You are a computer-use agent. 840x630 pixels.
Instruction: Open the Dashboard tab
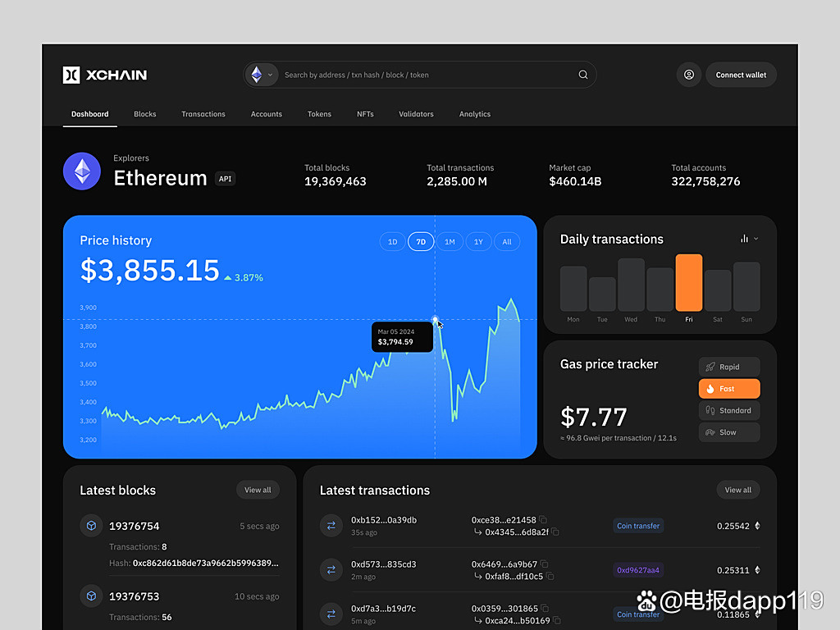point(90,114)
